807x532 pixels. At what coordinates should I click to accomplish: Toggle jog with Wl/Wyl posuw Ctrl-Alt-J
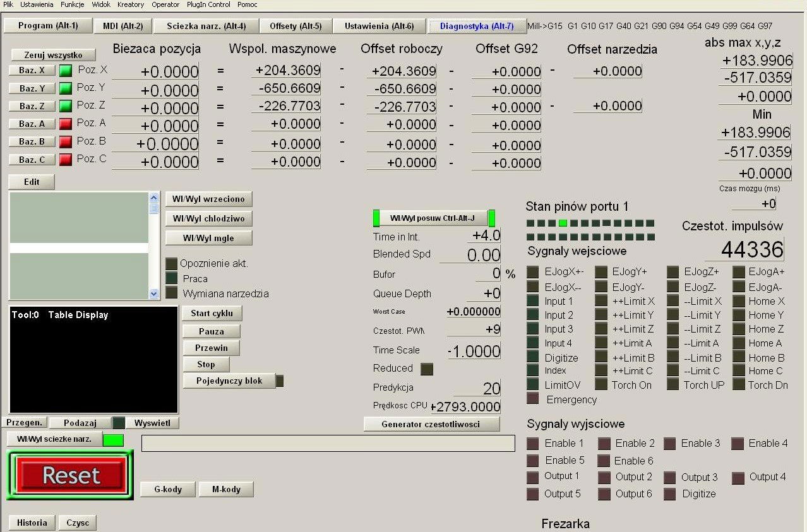click(x=434, y=218)
